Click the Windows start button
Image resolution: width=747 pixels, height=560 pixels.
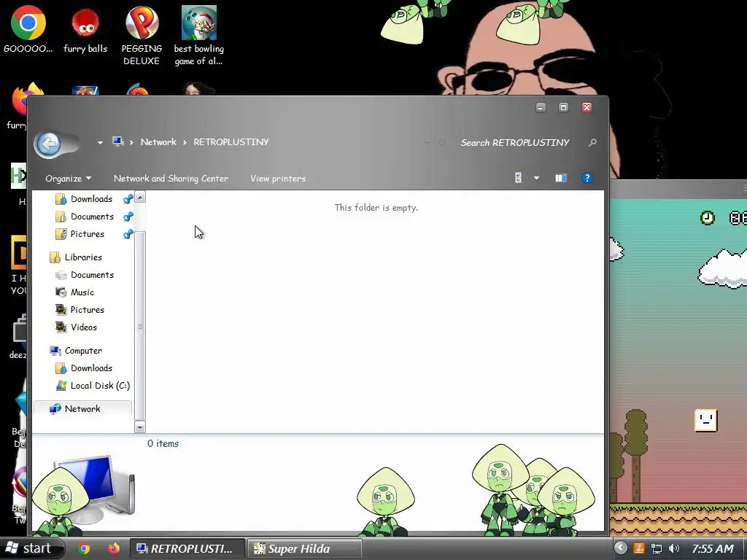coord(31,548)
